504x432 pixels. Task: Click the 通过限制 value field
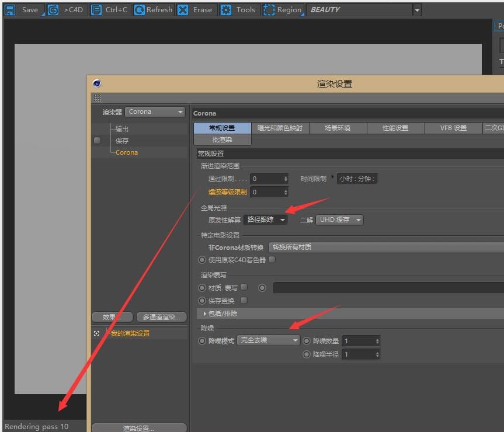267,179
